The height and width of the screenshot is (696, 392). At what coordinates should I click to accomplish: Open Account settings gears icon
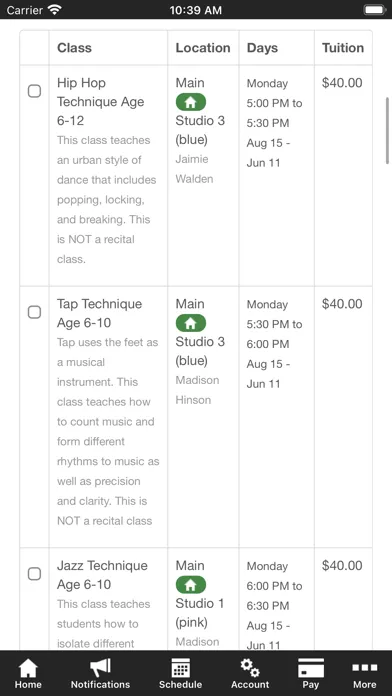click(250, 668)
